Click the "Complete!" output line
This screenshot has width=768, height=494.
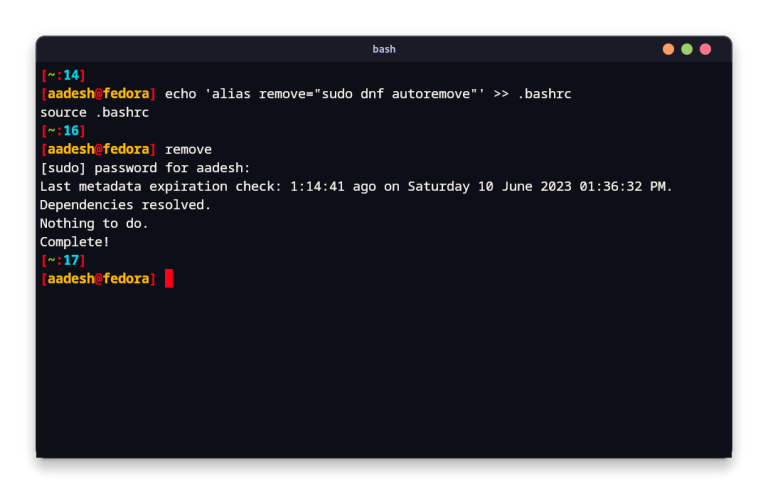point(75,242)
